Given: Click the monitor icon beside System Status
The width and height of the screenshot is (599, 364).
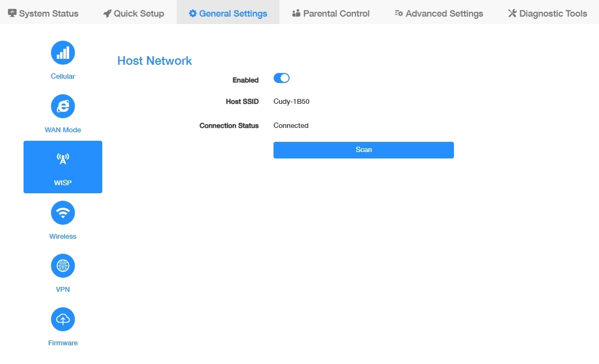Looking at the screenshot, I should pos(12,13).
